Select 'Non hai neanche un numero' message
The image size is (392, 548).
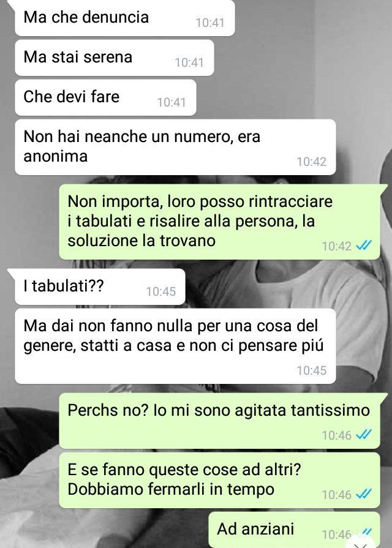175,147
